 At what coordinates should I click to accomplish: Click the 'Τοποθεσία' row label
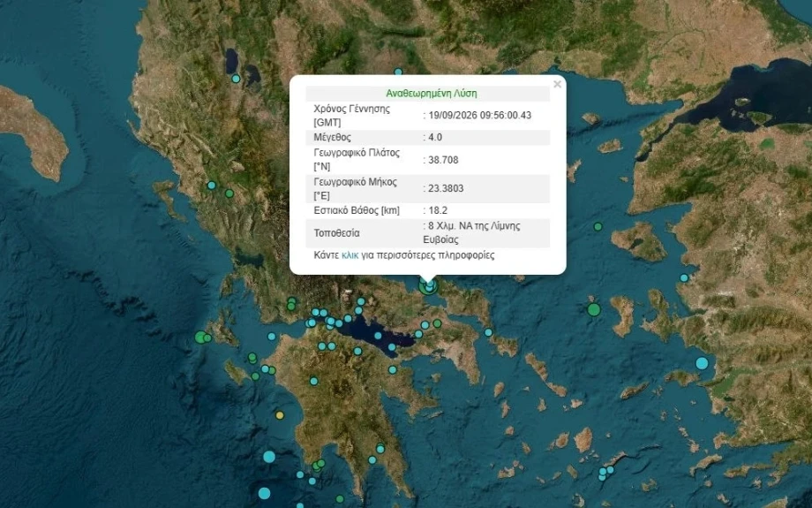(x=336, y=232)
